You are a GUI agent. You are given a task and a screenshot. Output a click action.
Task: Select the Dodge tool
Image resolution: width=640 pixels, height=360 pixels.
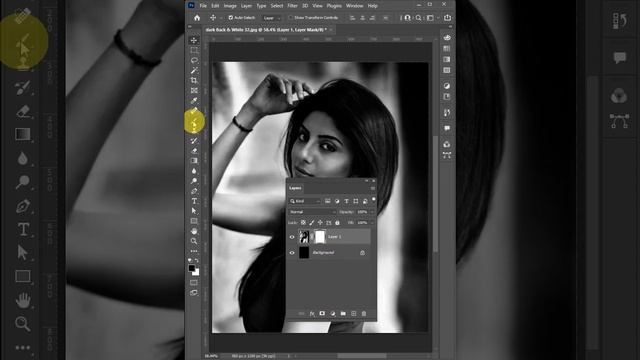[194, 181]
